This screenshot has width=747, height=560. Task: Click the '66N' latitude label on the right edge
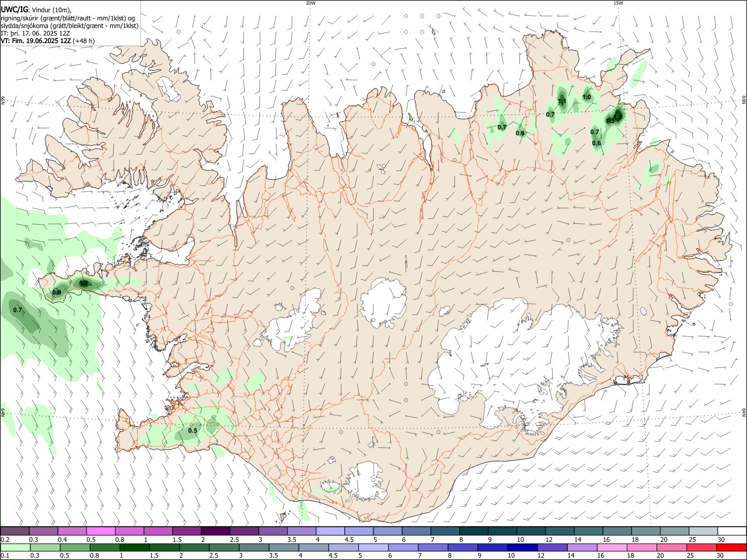pos(744,100)
